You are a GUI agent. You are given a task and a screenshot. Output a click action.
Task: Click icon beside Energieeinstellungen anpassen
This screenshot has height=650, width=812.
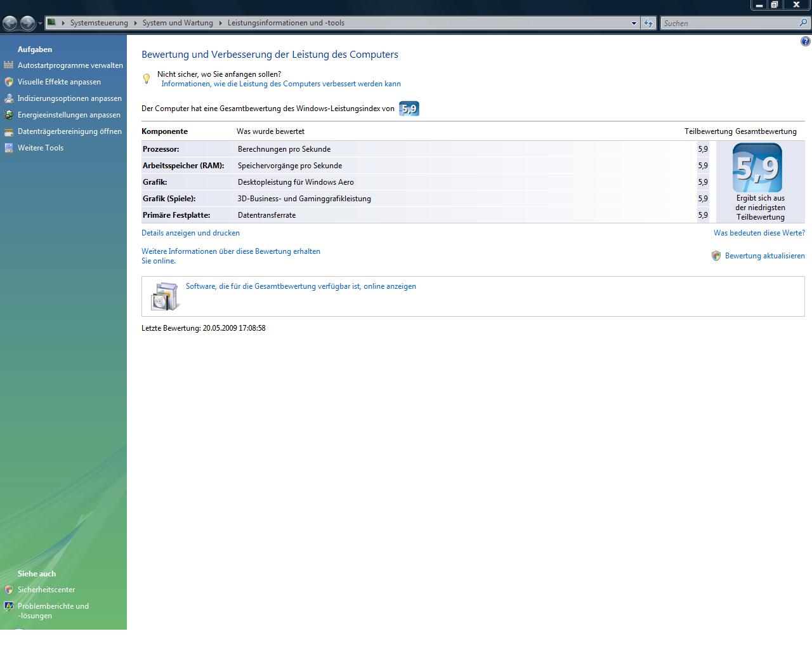tap(8, 115)
